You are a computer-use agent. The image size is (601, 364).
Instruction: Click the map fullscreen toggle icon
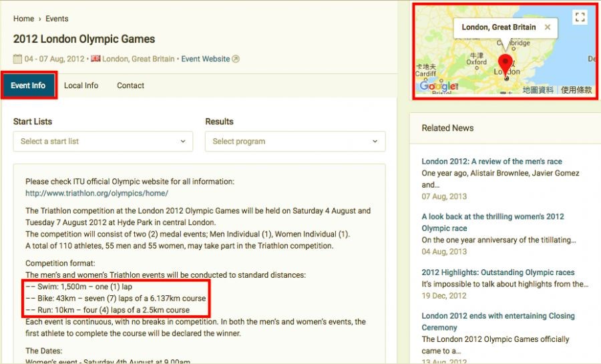pyautogui.click(x=580, y=17)
